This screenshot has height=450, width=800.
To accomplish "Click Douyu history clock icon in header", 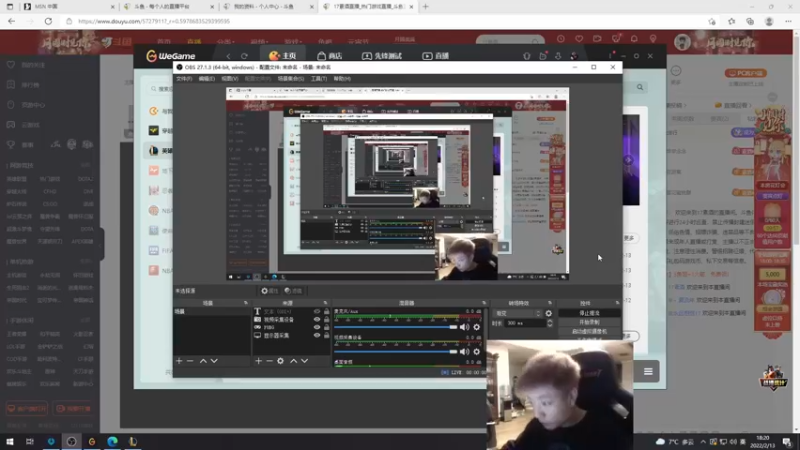I will pyautogui.click(x=561, y=39).
